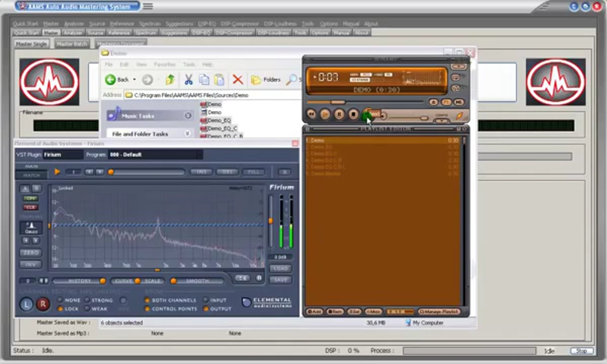
Task: Click the Firium LOAD button
Action: click(x=280, y=268)
